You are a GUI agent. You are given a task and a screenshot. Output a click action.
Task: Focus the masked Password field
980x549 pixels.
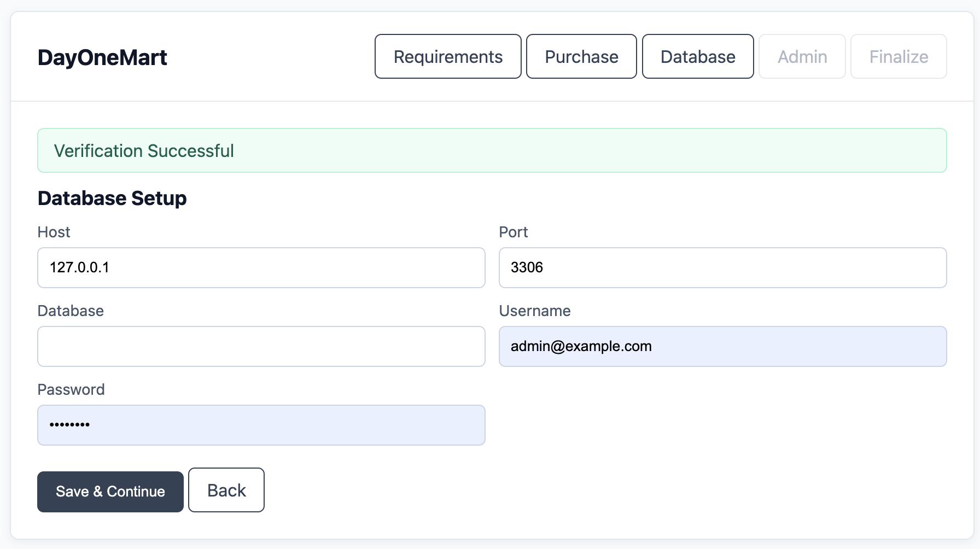pyautogui.click(x=261, y=425)
